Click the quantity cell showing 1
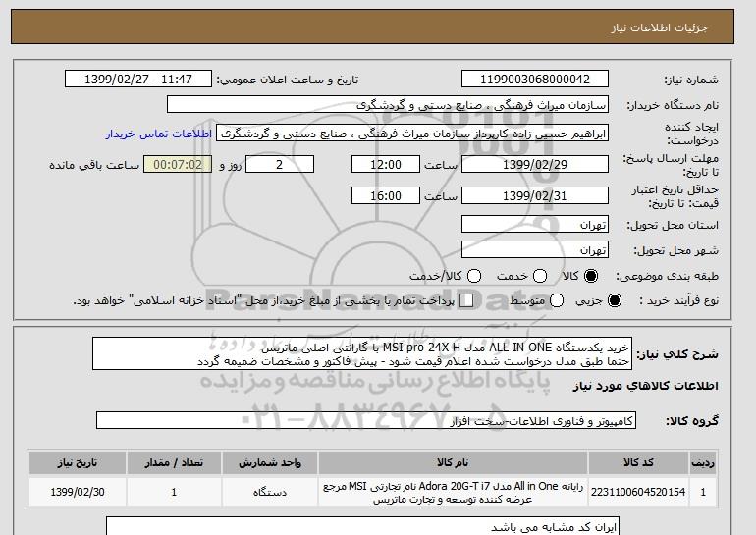The width and height of the screenshot is (756, 535). 174,492
